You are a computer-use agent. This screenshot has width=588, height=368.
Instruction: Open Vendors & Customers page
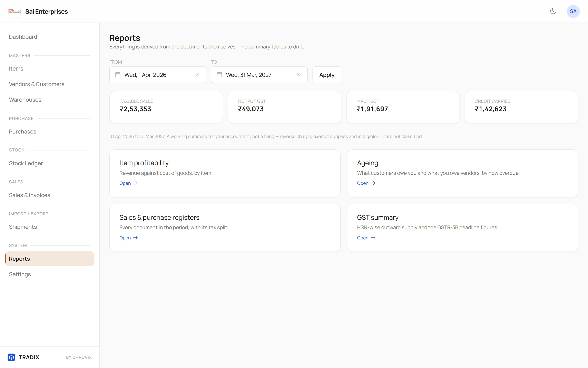[37, 84]
